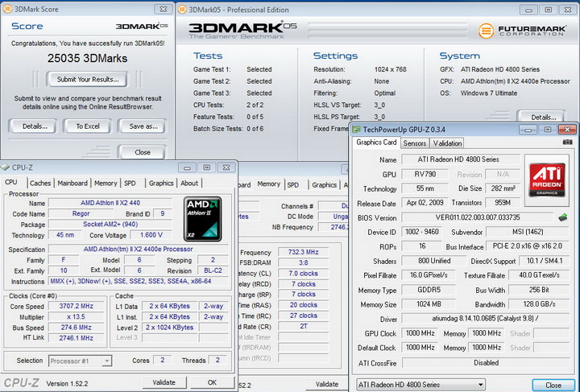Click the ATI Radeon logo in GPU-Z

coord(547,180)
